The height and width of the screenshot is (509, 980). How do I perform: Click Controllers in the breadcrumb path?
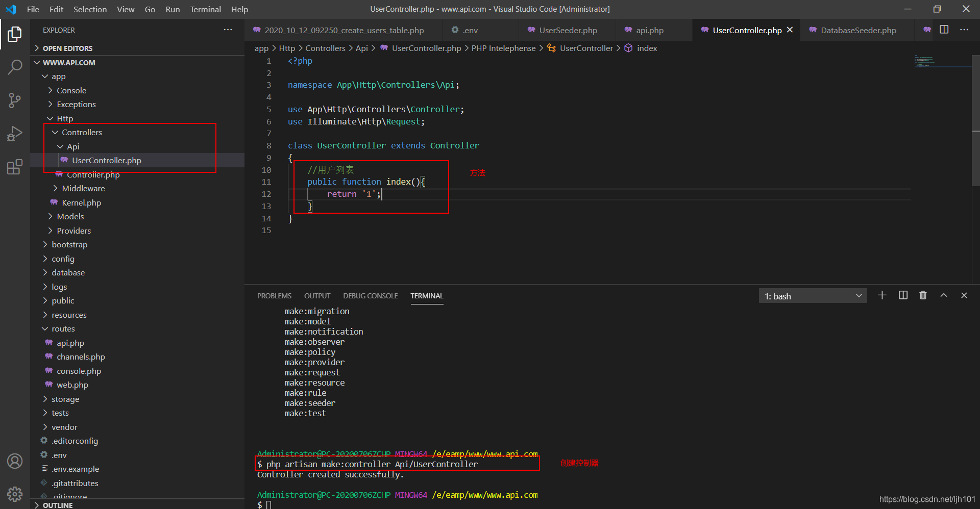pos(325,48)
